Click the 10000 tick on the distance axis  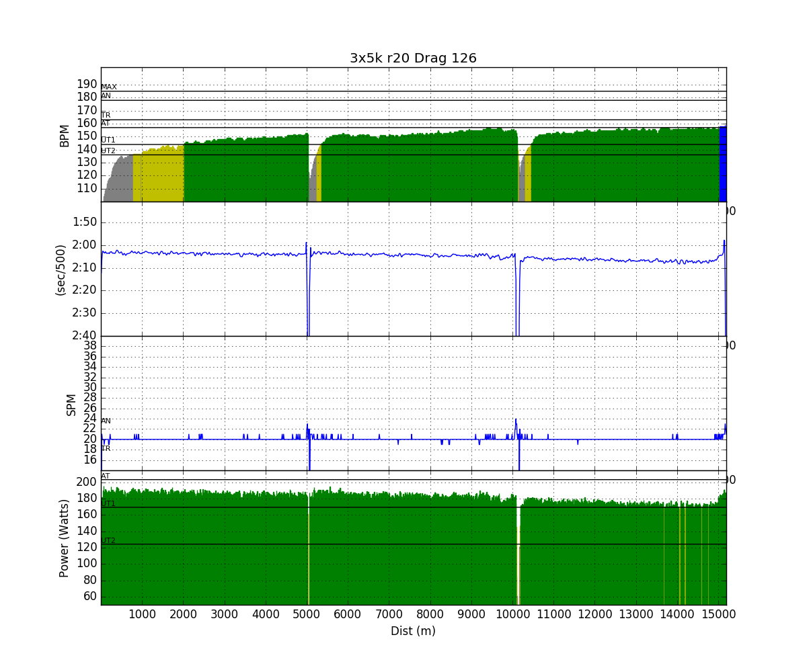(512, 614)
